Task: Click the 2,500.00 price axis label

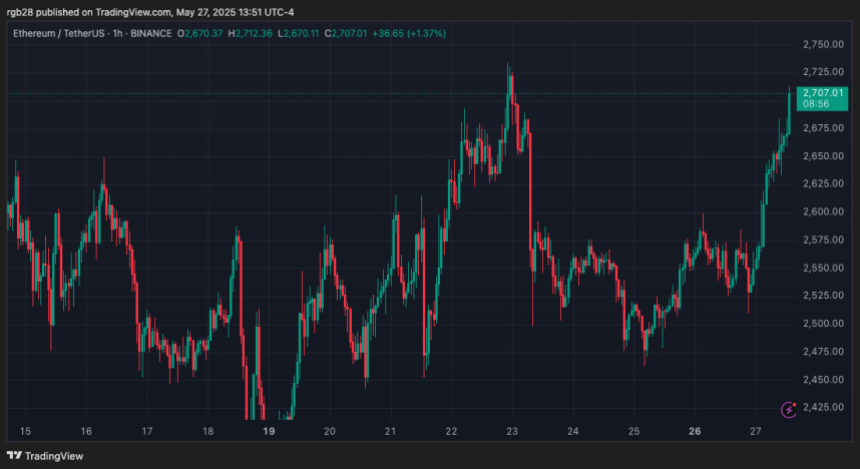Action: (x=821, y=323)
